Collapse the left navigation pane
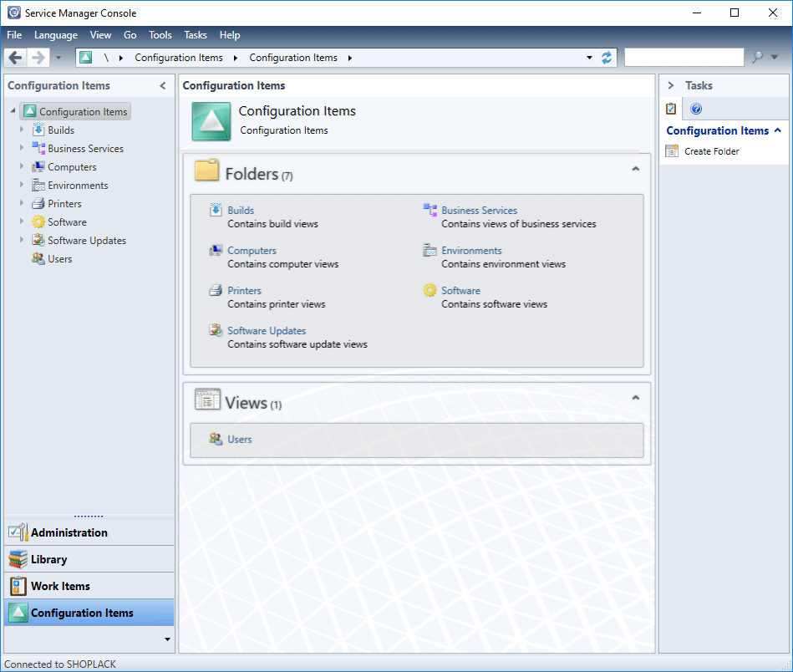This screenshot has height=672, width=793. [x=163, y=85]
